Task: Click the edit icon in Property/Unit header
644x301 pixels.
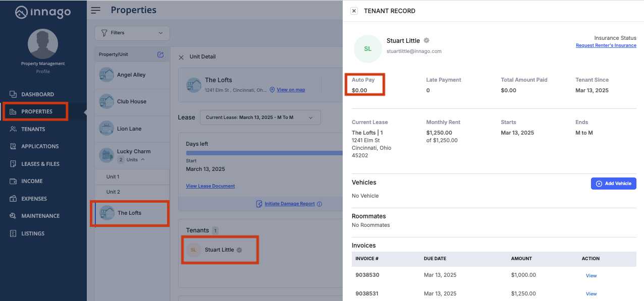Action: point(160,54)
